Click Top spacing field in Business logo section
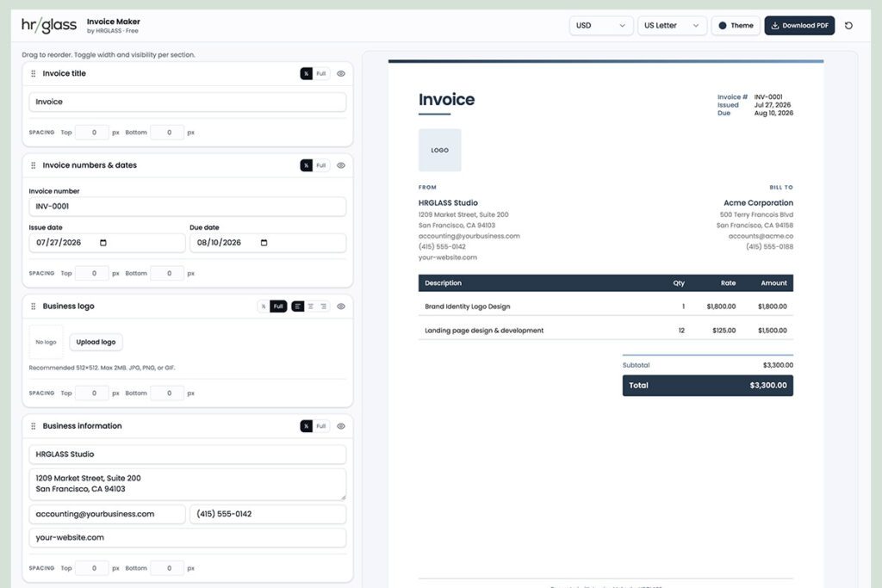This screenshot has width=882, height=588. tap(91, 393)
